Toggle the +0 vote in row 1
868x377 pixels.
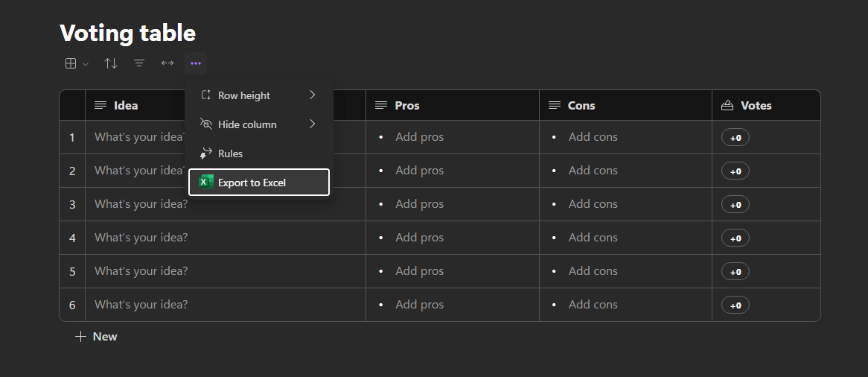click(735, 138)
